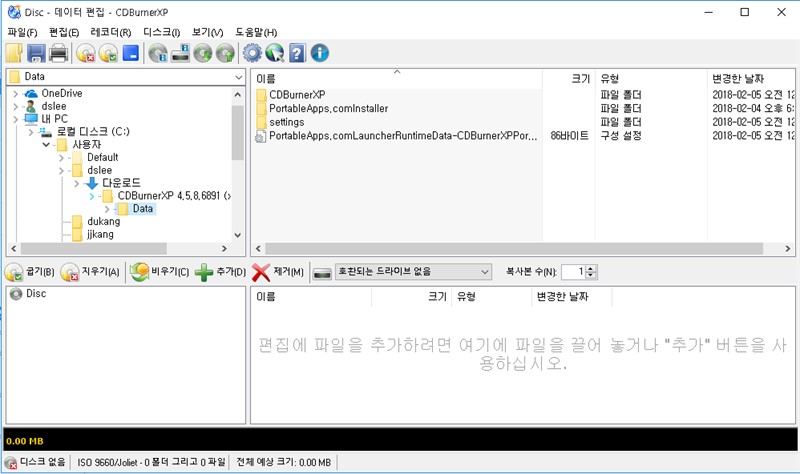
Task: Select the dukang folder in the tree
Action: click(104, 221)
